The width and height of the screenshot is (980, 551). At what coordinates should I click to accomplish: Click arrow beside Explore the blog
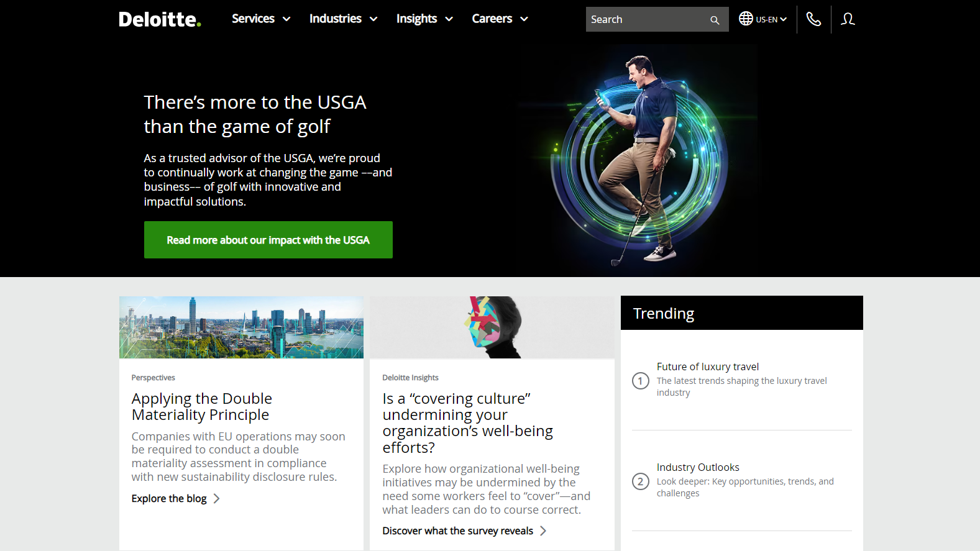(x=216, y=498)
